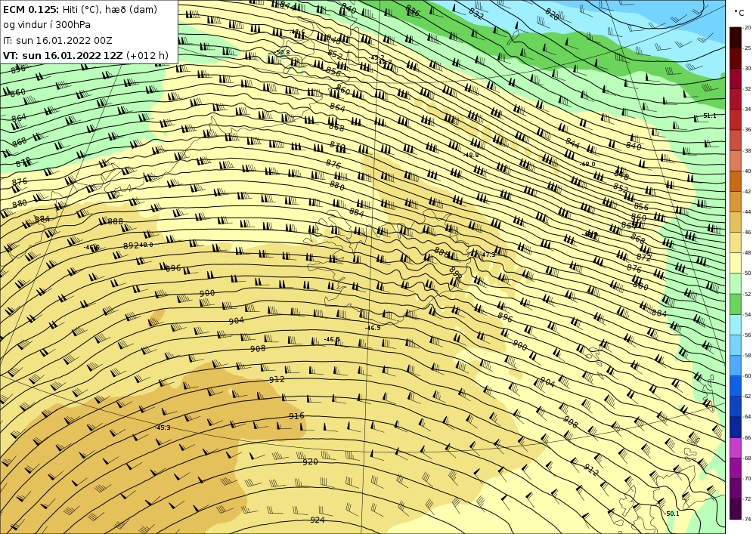Click the '916' height contour label
Viewport: 756px width, 534px height.
296,416
